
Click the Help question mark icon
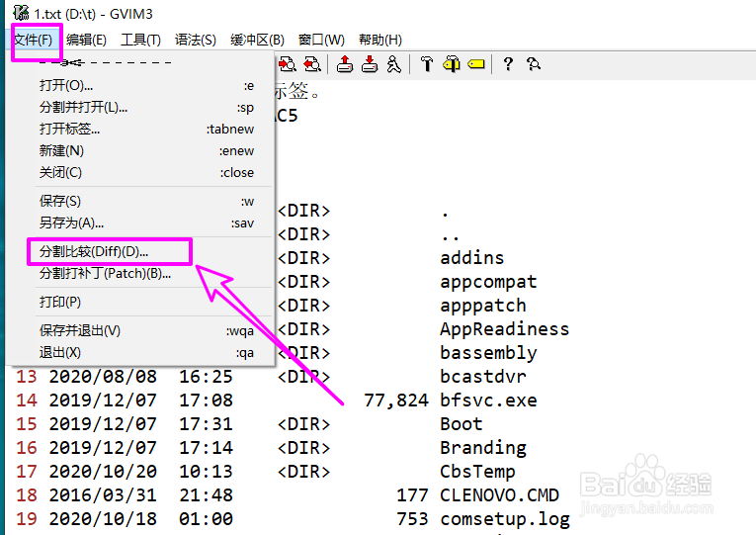508,63
